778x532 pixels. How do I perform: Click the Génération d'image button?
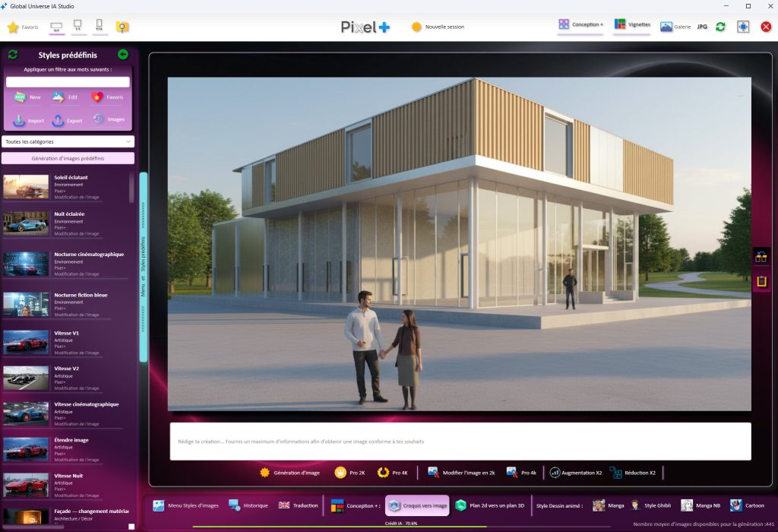coord(289,473)
